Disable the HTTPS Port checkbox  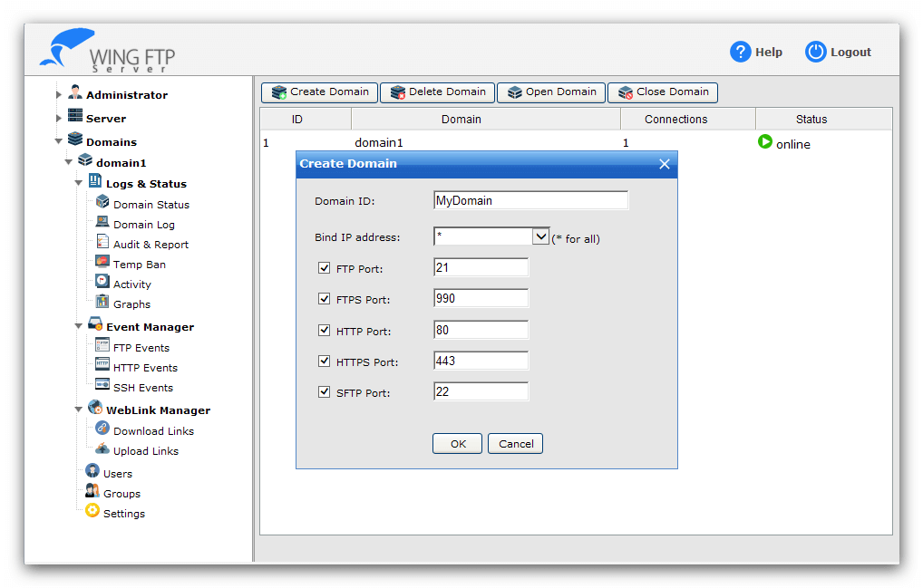[325, 361]
